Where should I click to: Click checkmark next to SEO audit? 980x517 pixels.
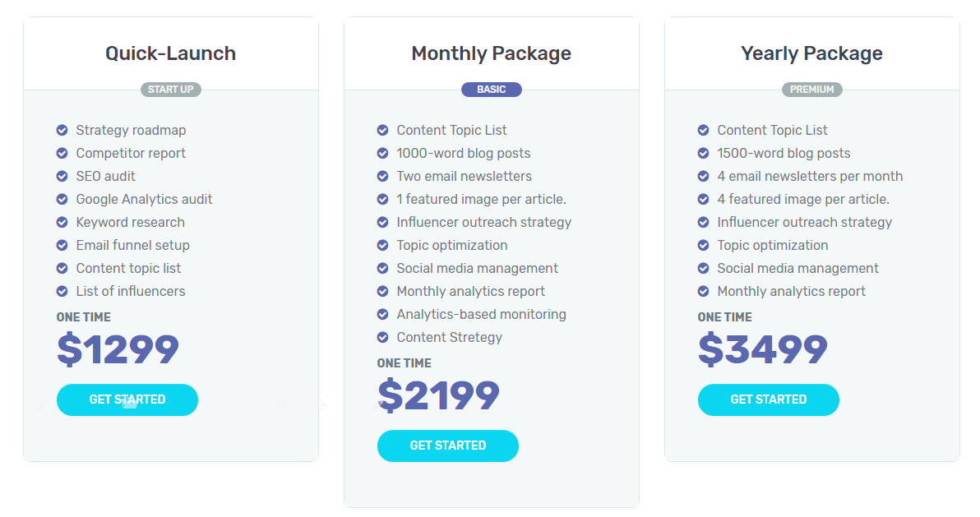[x=62, y=176]
